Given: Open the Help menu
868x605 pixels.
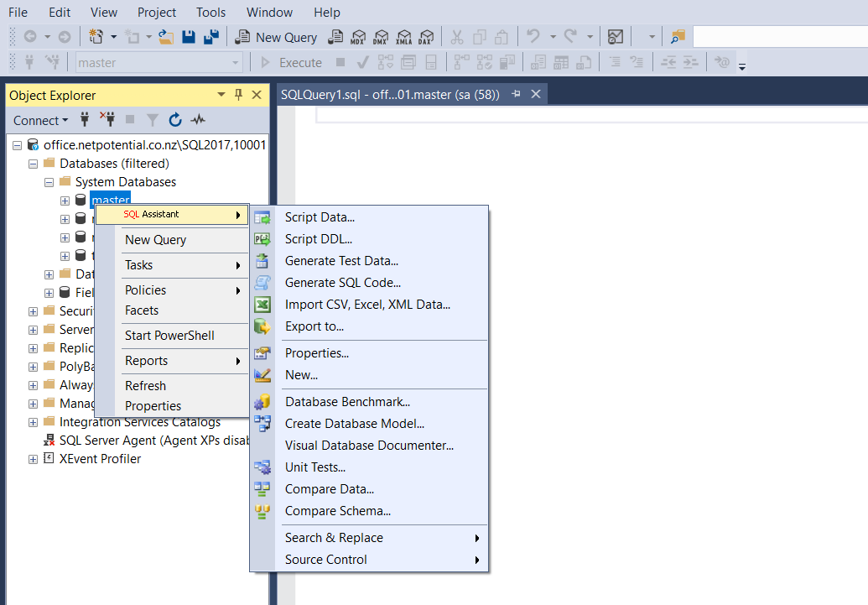Looking at the screenshot, I should tap(326, 13).
